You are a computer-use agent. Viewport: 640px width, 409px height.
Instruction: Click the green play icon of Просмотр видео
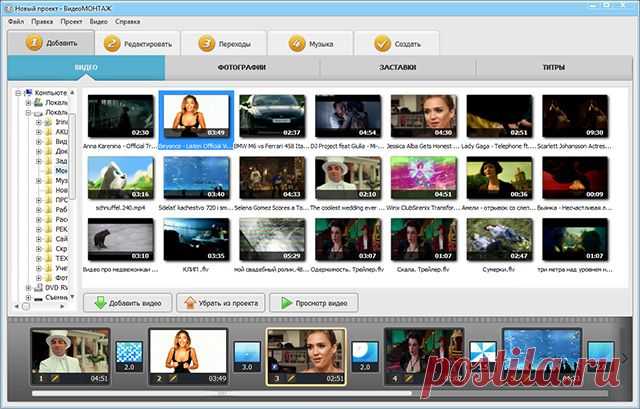pyautogui.click(x=287, y=303)
